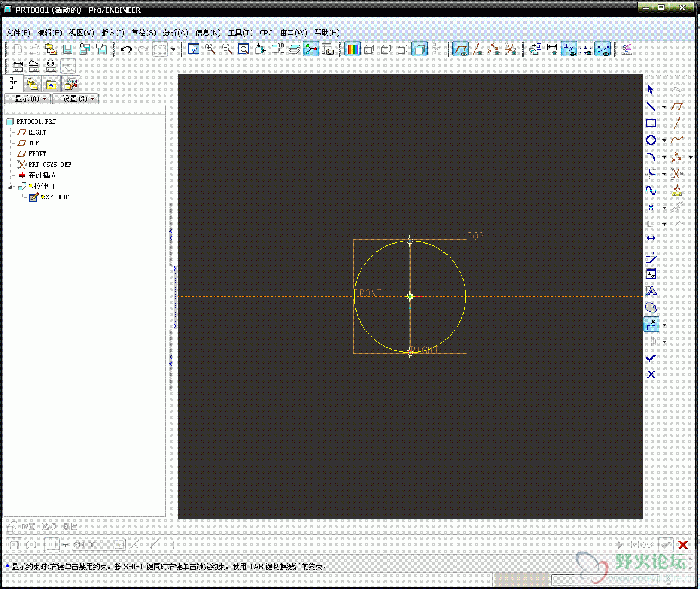Open the layers icon in toolbar

pos(294,49)
